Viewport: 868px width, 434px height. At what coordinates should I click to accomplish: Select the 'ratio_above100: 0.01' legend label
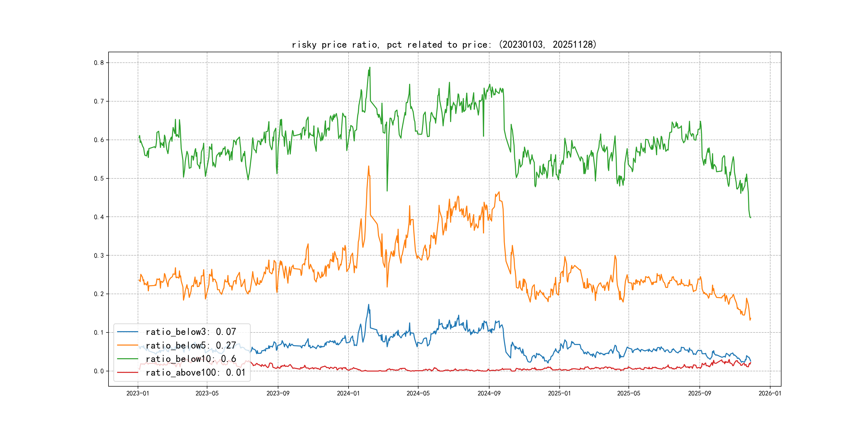click(196, 372)
